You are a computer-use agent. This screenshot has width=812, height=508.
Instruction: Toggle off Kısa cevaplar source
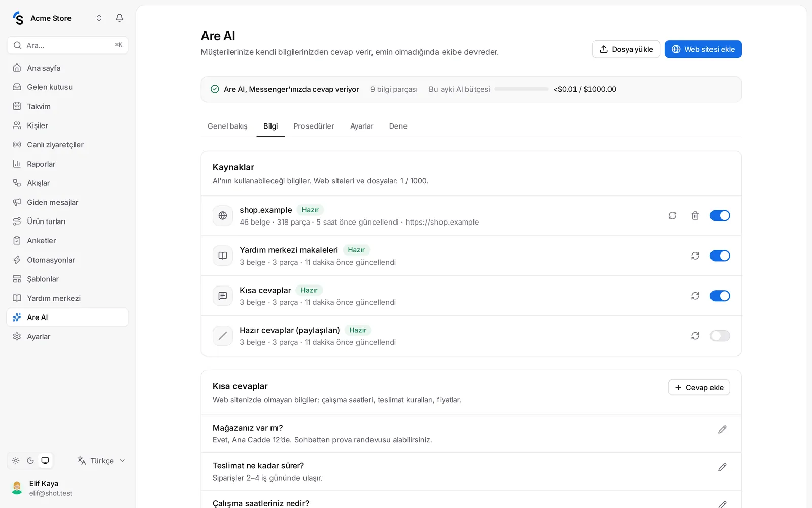pos(720,296)
